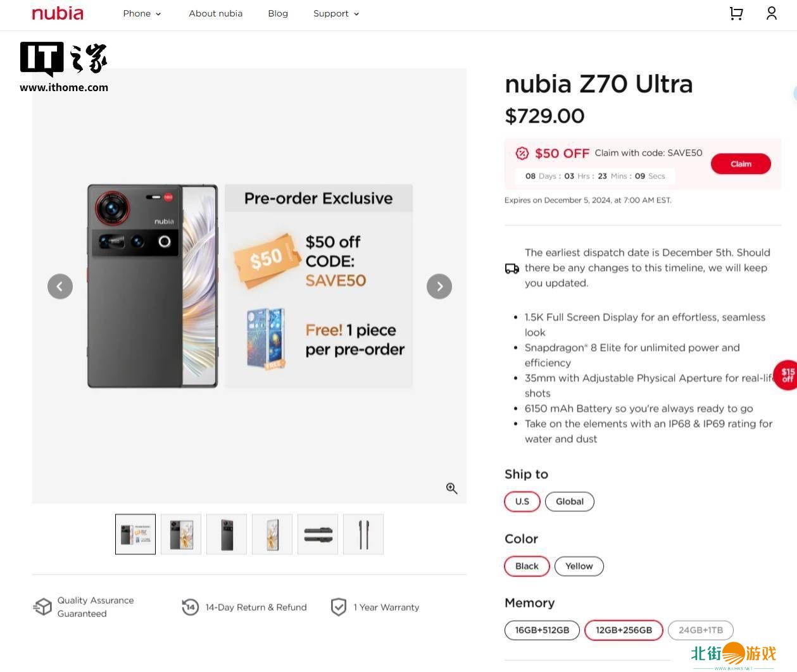
Task: Open the shopping cart icon
Action: click(x=736, y=13)
